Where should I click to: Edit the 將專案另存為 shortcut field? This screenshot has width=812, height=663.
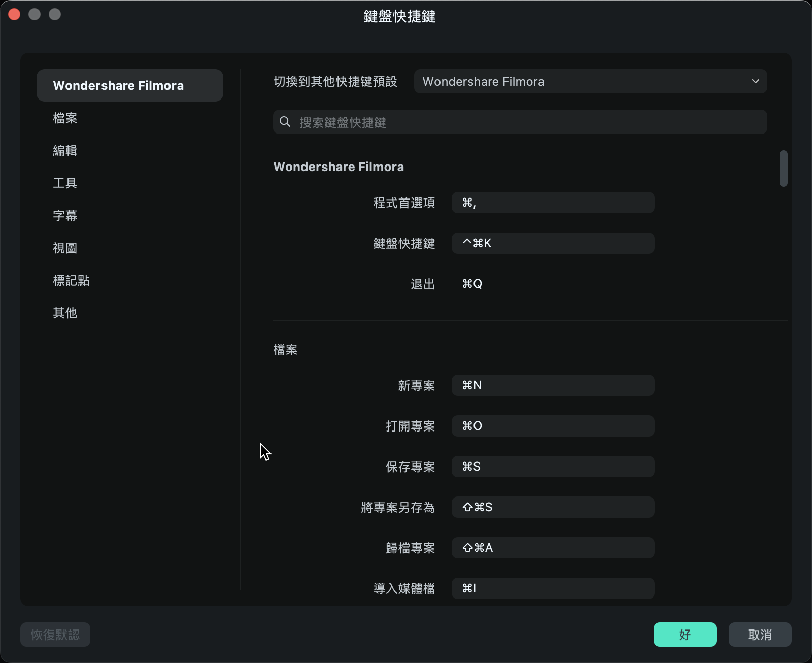553,507
